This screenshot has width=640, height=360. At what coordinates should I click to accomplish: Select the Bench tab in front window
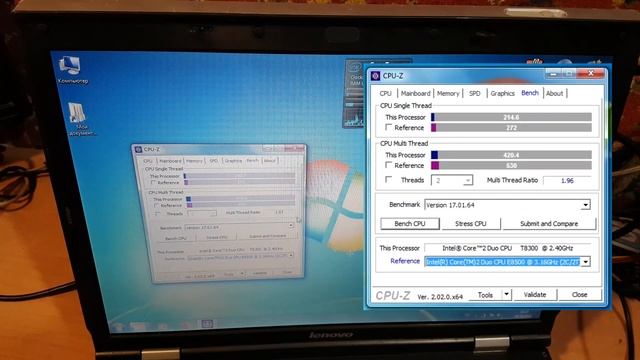coord(529,93)
